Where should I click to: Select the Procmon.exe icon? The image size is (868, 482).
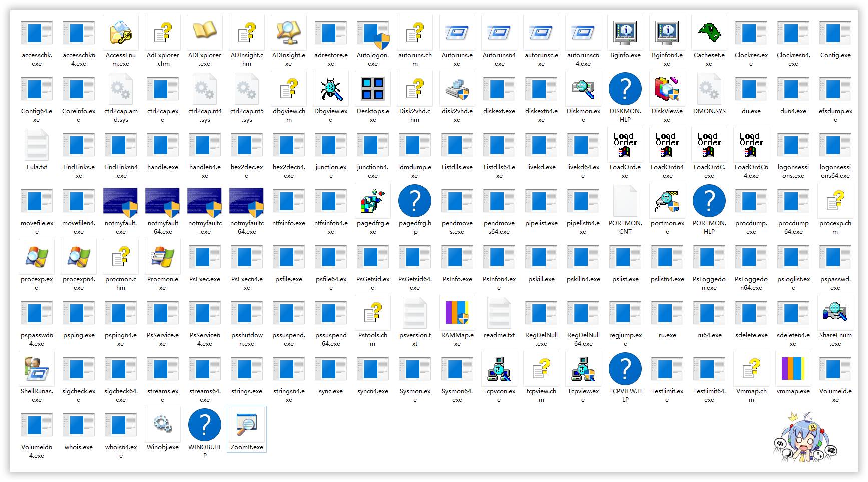[x=163, y=257]
